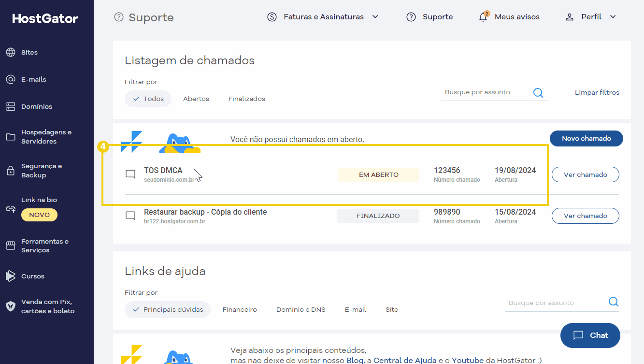The height and width of the screenshot is (364, 644).
Task: Filter help links by Financeiro
Action: pos(240,309)
